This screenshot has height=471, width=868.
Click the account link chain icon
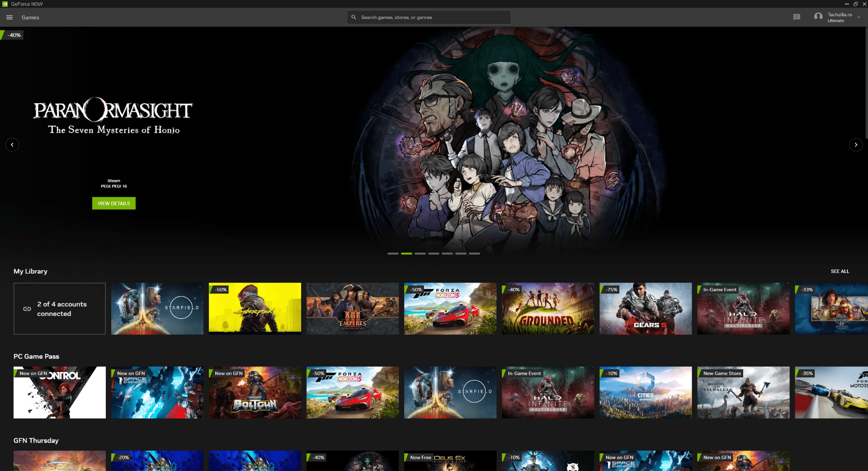(27, 309)
